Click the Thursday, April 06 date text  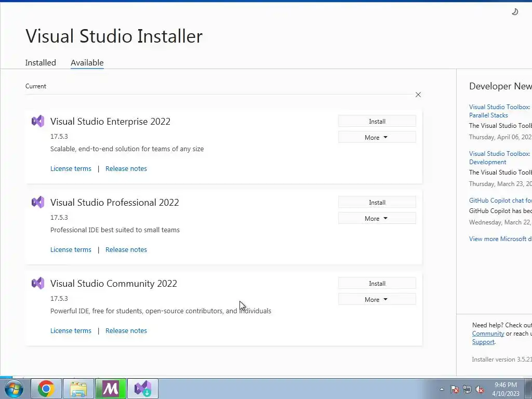point(500,137)
